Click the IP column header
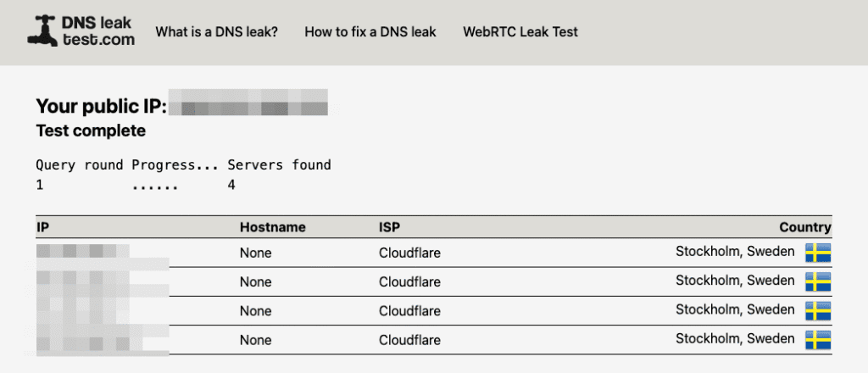 [42, 227]
